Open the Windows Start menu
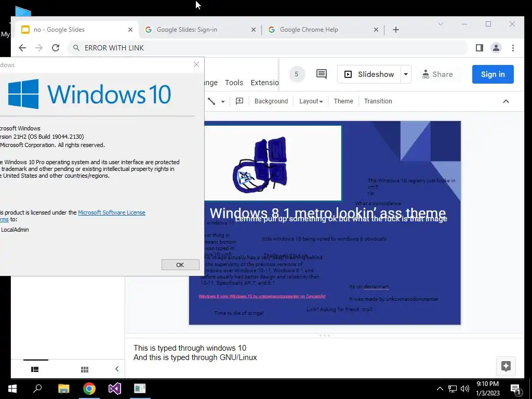The image size is (532, 399). click(x=12, y=389)
